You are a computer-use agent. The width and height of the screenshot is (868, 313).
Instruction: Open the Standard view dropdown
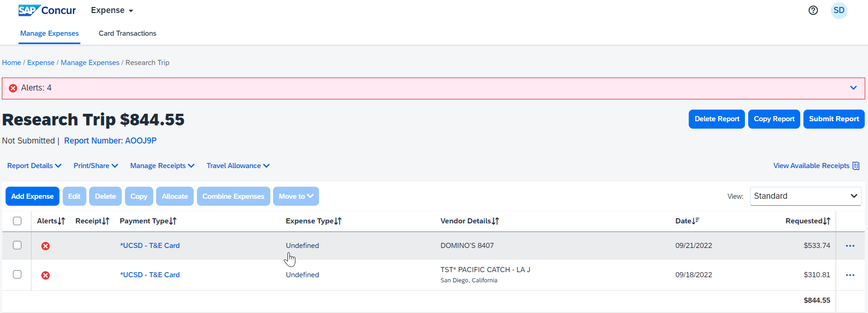[805, 196]
